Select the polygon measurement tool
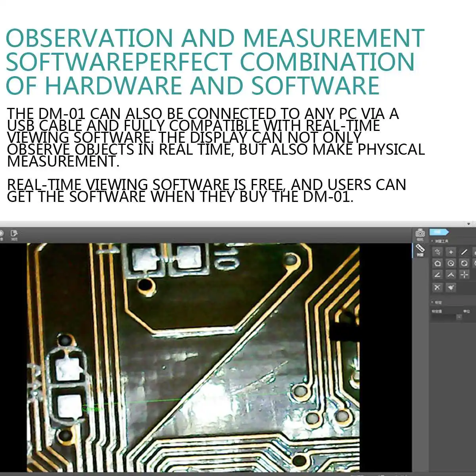The width and height of the screenshot is (476, 476). [x=438, y=263]
